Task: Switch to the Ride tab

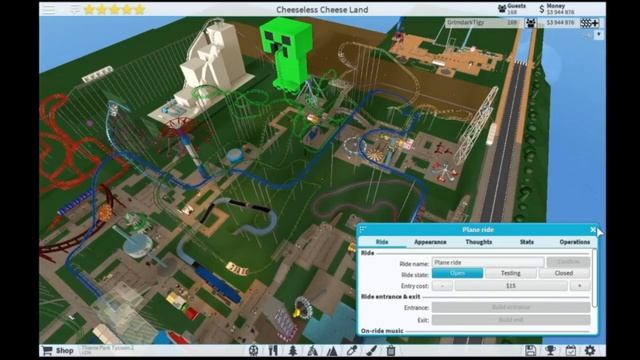Action: click(382, 242)
